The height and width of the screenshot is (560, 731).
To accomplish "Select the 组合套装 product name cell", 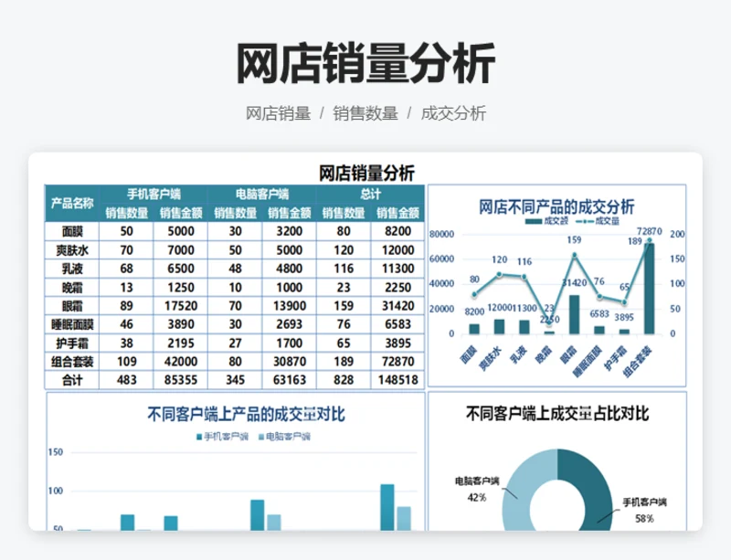I will [x=72, y=362].
